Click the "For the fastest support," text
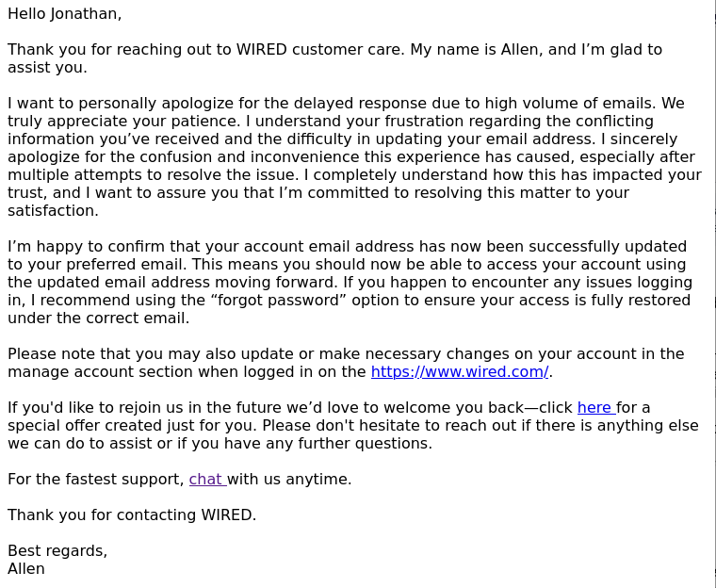This screenshot has height=588, width=716. [95, 480]
